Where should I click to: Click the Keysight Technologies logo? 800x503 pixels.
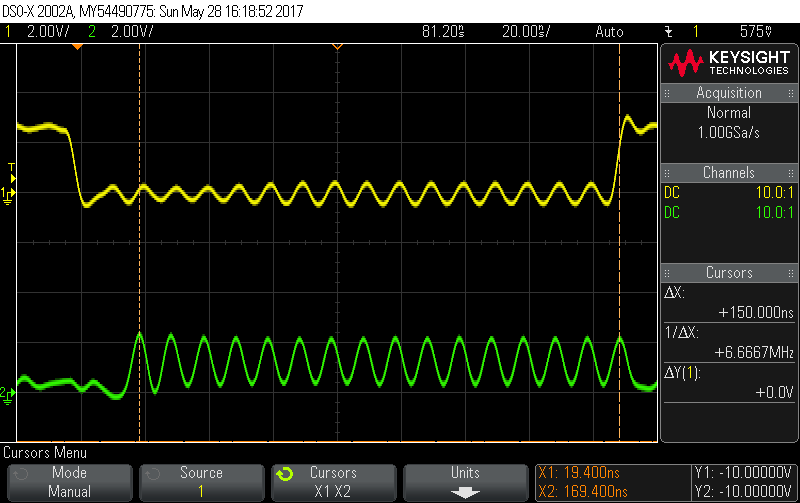click(729, 63)
